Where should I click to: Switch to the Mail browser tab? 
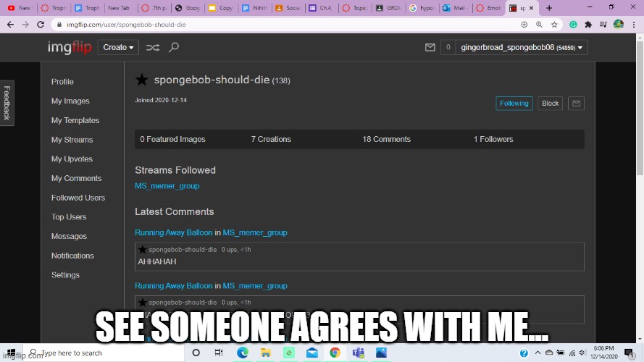(x=456, y=8)
